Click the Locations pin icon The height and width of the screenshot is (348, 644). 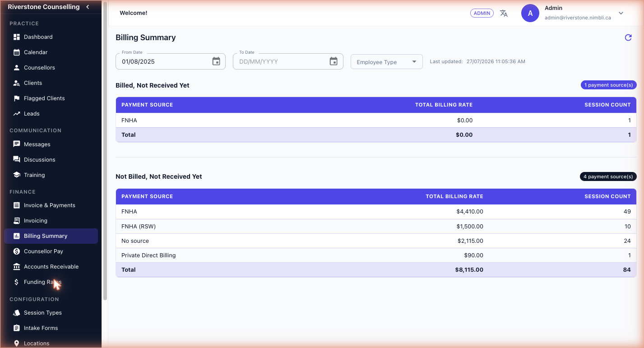click(17, 343)
